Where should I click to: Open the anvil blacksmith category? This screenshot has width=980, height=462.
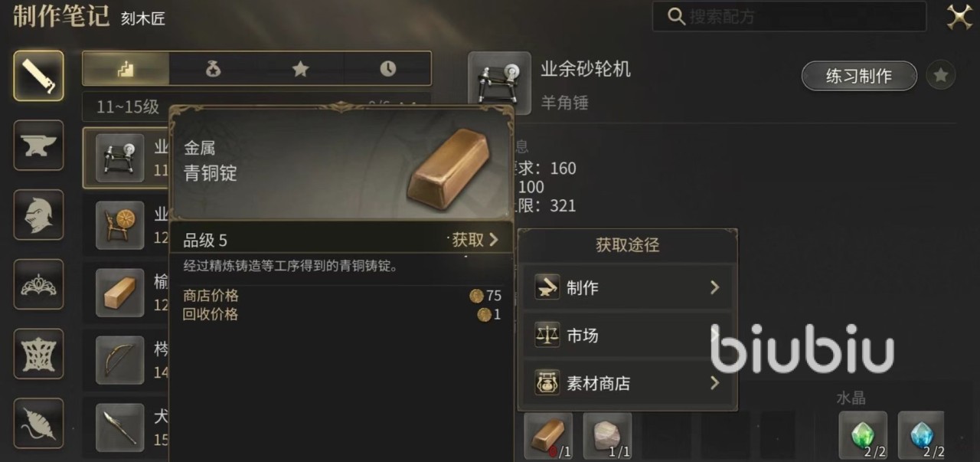[x=38, y=145]
